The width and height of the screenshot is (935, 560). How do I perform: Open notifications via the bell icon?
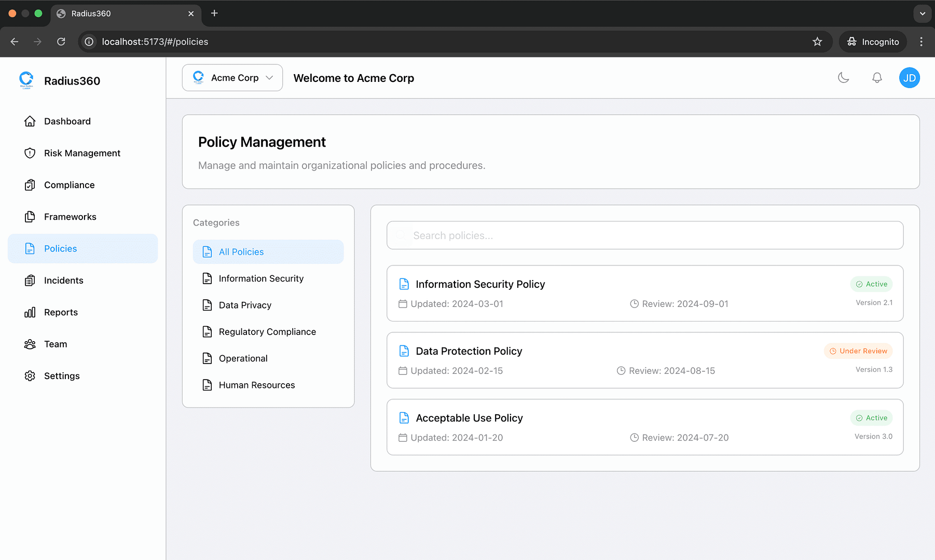[877, 78]
